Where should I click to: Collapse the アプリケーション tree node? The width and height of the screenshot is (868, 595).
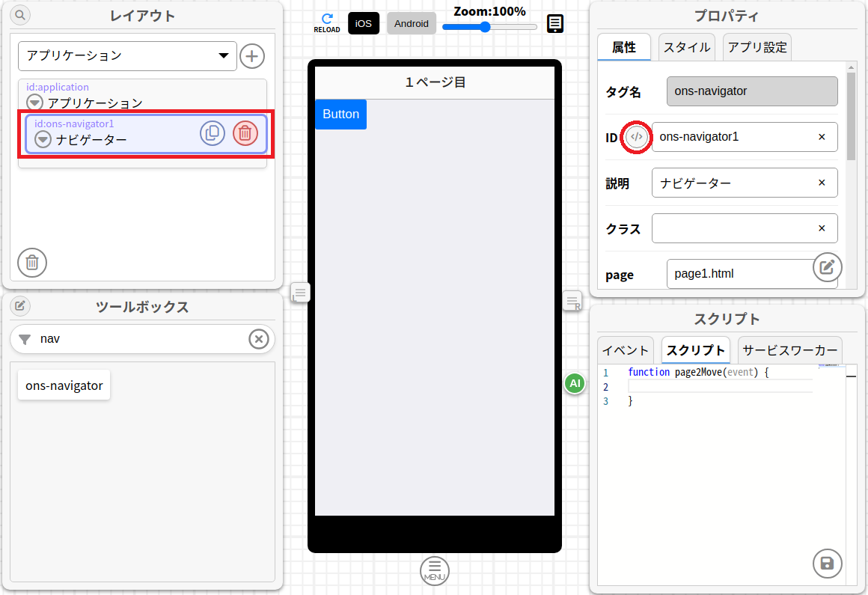(34, 103)
